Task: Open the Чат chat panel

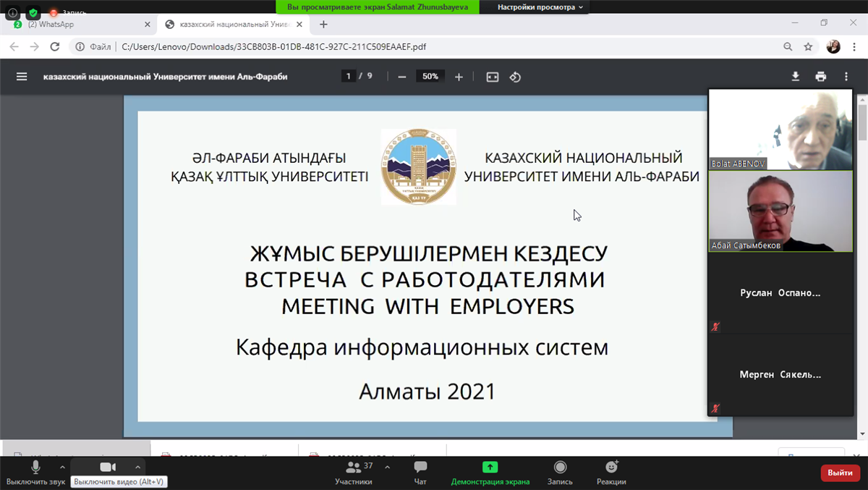Action: click(420, 473)
